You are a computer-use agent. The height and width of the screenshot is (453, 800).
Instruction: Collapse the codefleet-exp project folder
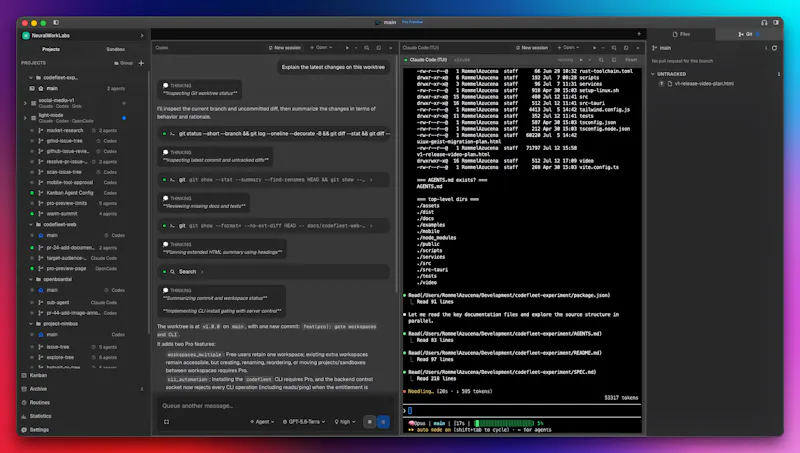pyautogui.click(x=31, y=78)
